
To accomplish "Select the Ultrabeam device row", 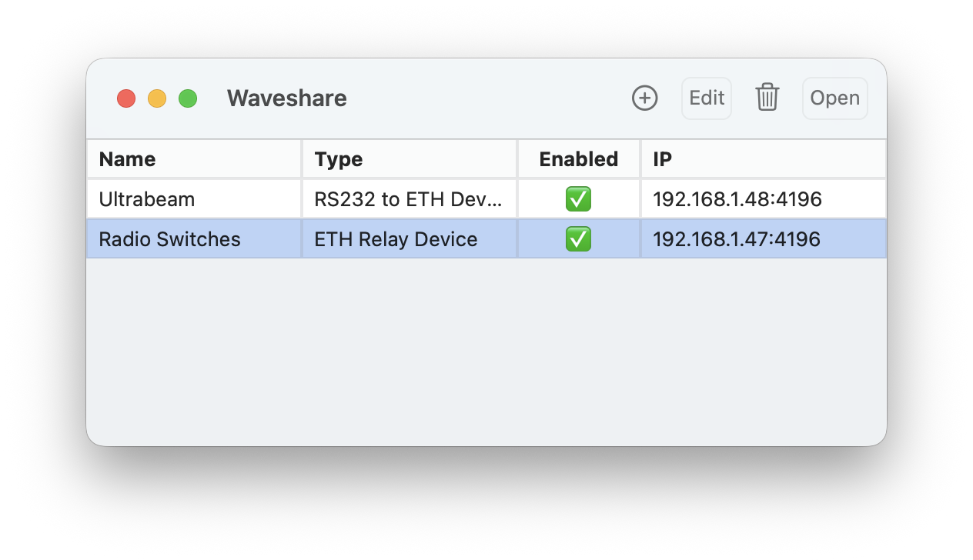I will (x=147, y=200).
